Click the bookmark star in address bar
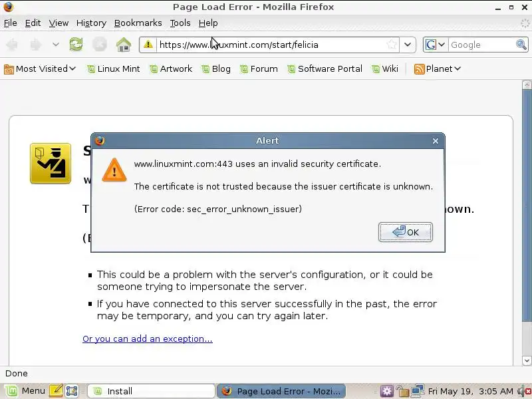The width and height of the screenshot is (532, 399). click(x=392, y=45)
